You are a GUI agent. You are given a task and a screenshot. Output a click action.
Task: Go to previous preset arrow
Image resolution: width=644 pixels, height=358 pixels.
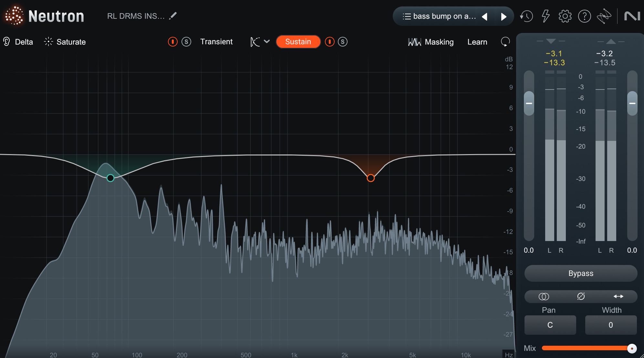pyautogui.click(x=484, y=16)
